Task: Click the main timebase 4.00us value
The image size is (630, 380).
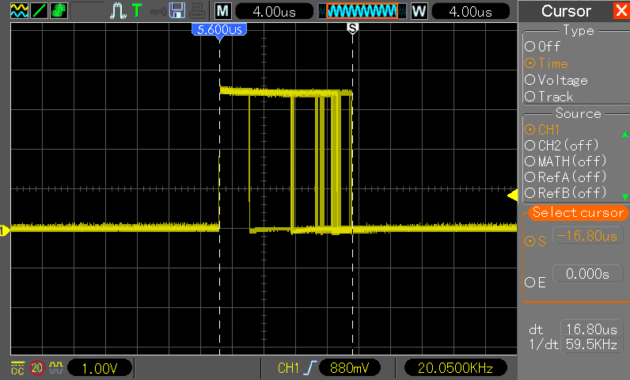Action: (274, 11)
